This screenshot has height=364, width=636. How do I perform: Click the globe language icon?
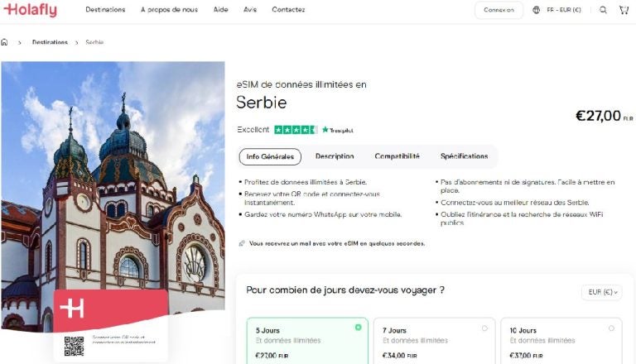click(x=537, y=10)
